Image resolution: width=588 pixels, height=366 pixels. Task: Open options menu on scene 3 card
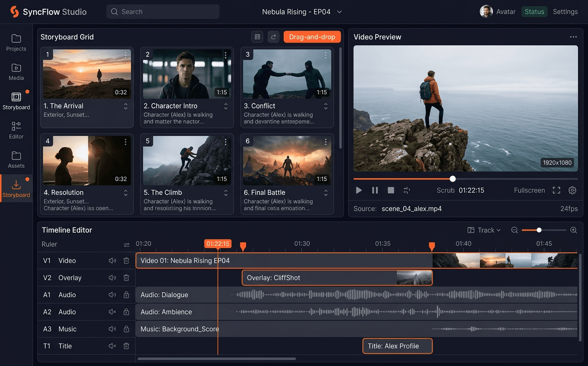click(x=326, y=55)
